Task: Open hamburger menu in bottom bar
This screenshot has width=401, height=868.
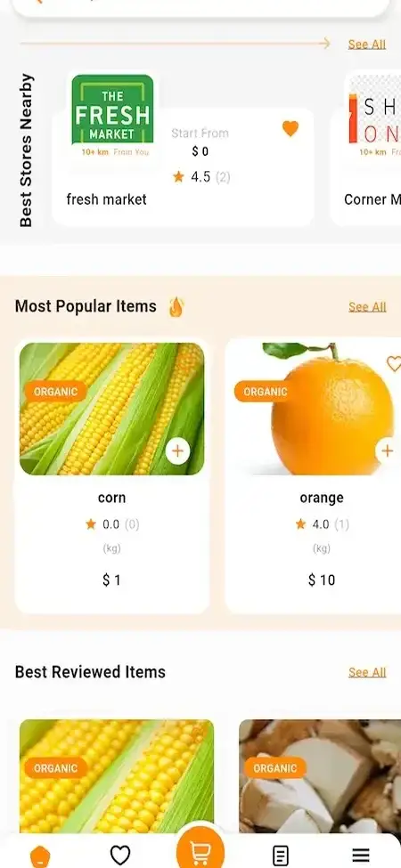Action: (361, 856)
